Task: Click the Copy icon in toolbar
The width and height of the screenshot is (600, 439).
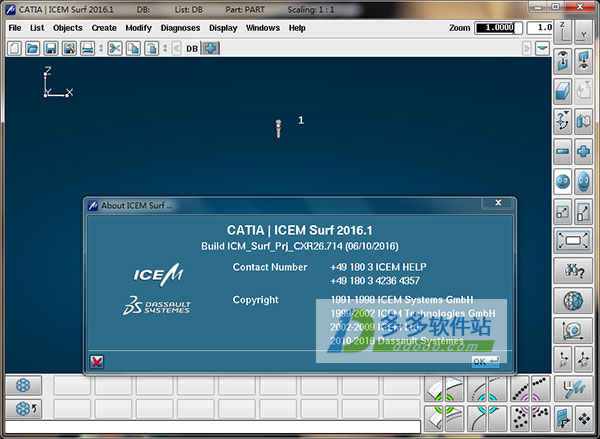Action: [x=133, y=49]
